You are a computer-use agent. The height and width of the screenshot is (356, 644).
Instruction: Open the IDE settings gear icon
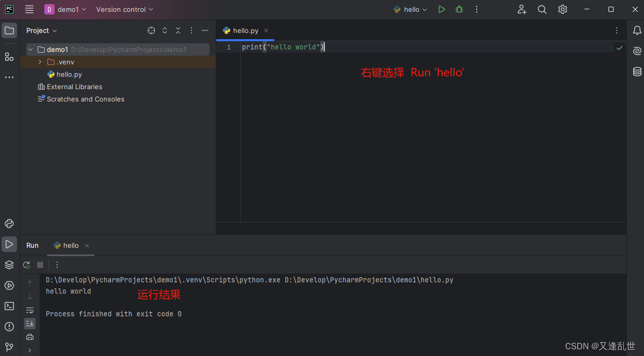563,9
